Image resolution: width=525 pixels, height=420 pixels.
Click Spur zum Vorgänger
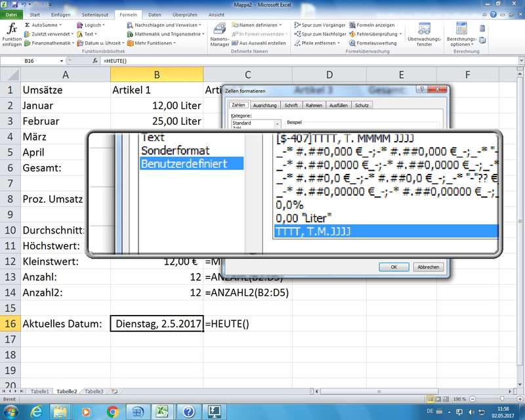(x=322, y=25)
